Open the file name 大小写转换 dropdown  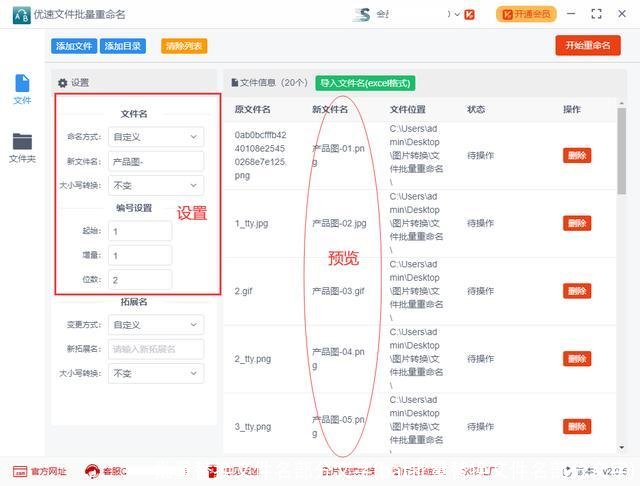coord(156,186)
